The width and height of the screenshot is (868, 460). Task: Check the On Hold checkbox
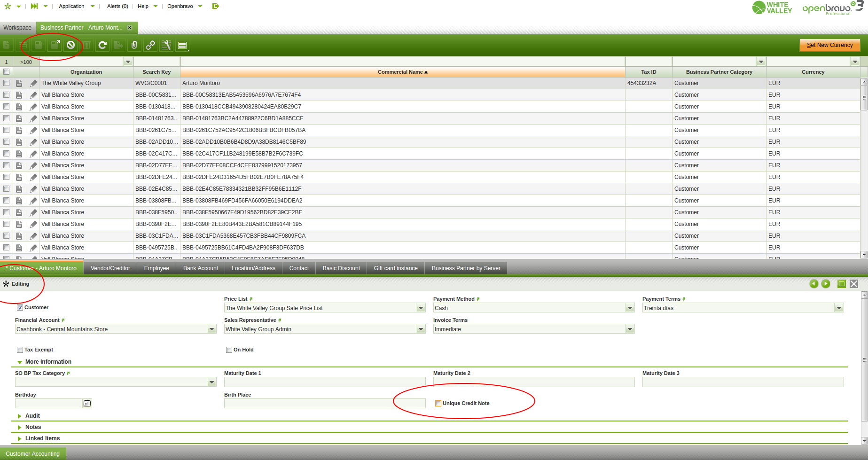click(x=229, y=350)
